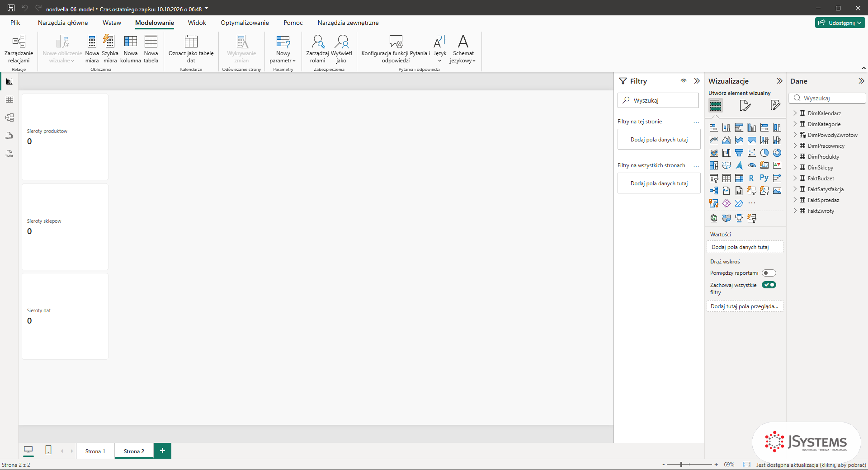Viewport: 868px width, 470px height.
Task: Insert a pie chart visual
Action: (764, 153)
